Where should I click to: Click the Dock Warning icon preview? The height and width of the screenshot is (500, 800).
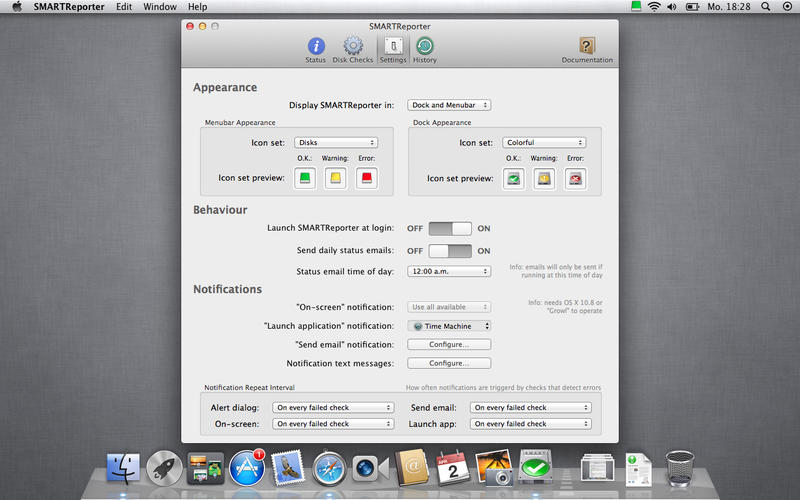544,179
